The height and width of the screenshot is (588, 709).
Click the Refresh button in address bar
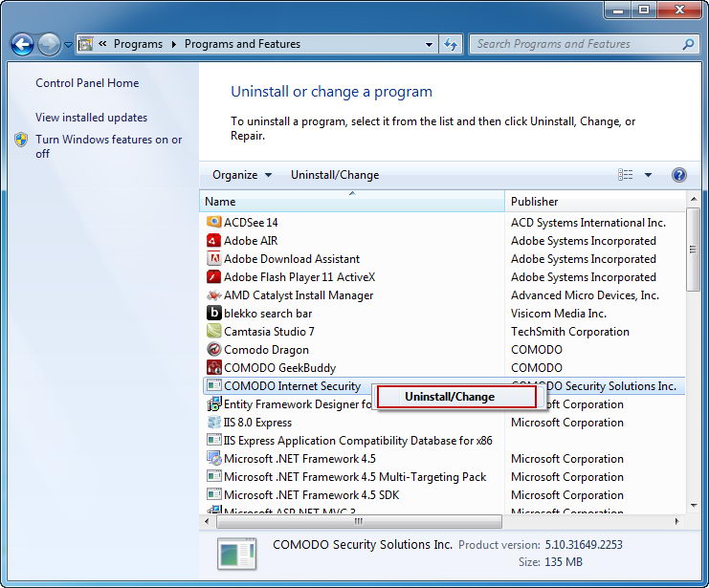451,44
